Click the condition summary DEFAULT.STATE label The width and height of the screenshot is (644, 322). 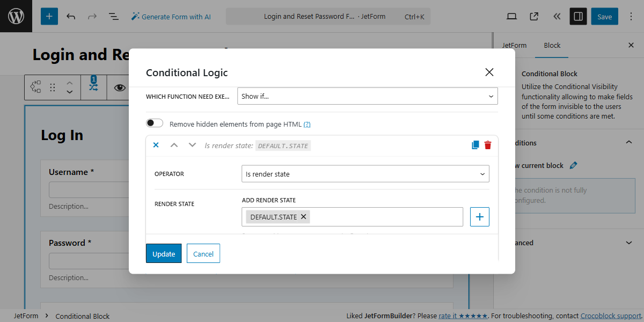283,145
